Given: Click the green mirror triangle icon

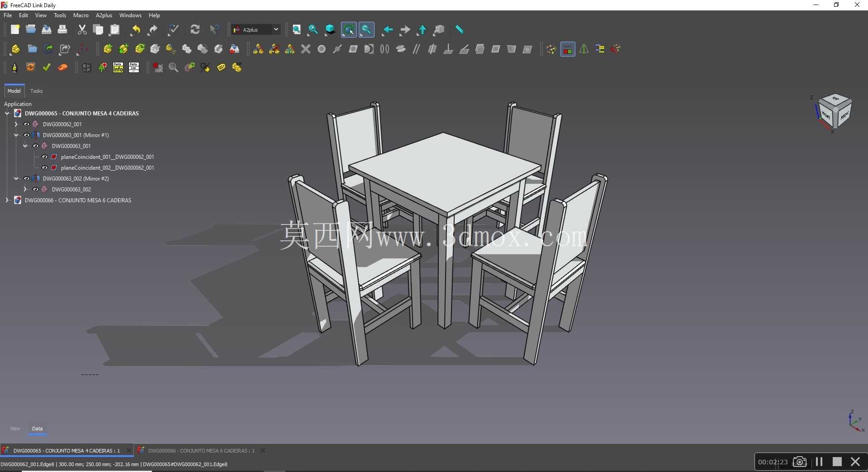Looking at the screenshot, I should 584,49.
